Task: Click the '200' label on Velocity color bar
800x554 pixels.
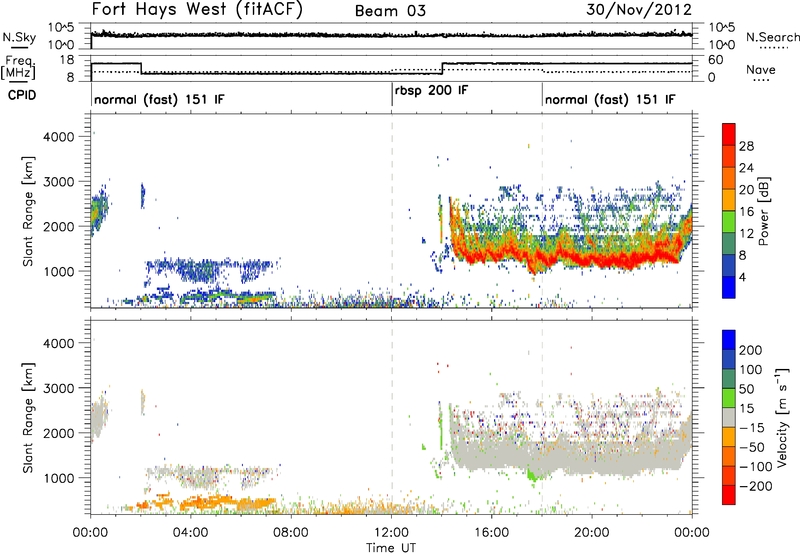Action: [751, 350]
